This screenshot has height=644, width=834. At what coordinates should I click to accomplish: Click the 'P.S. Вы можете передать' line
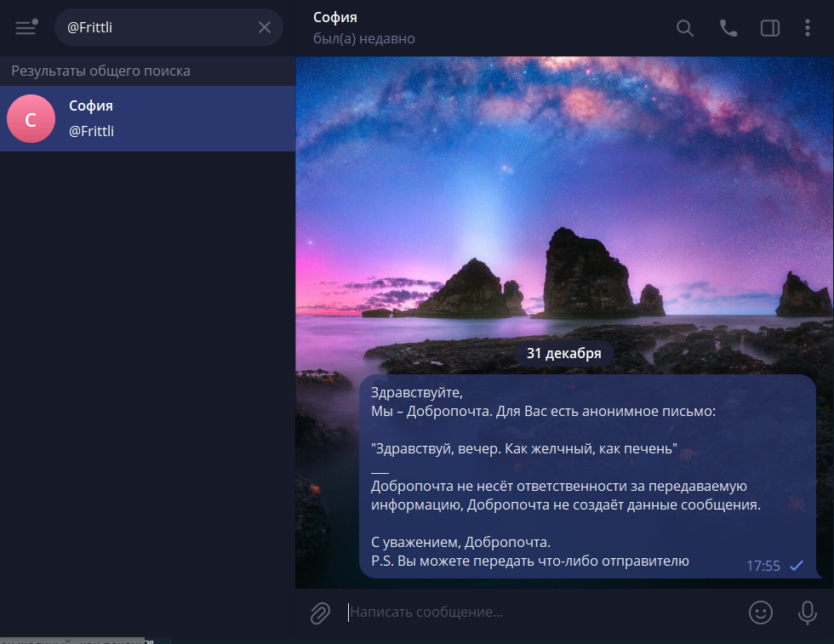coord(529,561)
